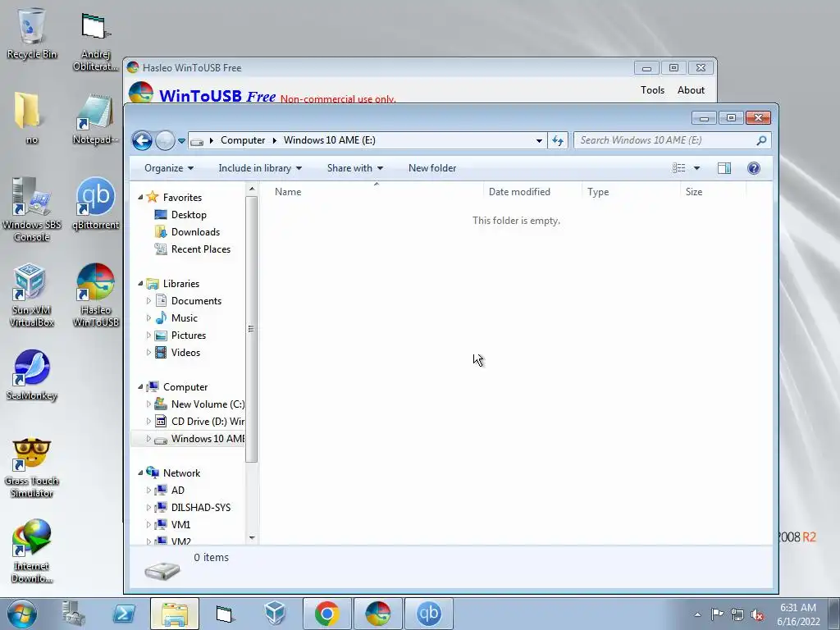Open Notepad-- desktop shortcut

click(x=95, y=119)
